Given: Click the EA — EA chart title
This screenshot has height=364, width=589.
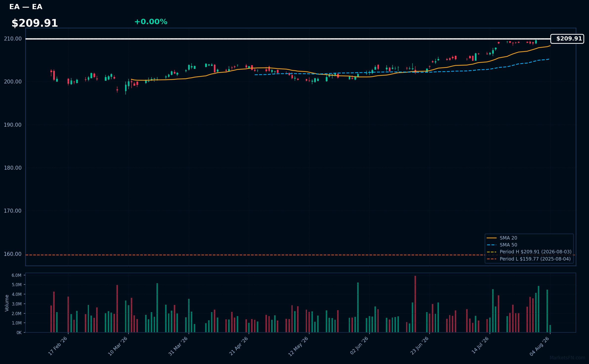Looking at the screenshot, I should pos(26,7).
